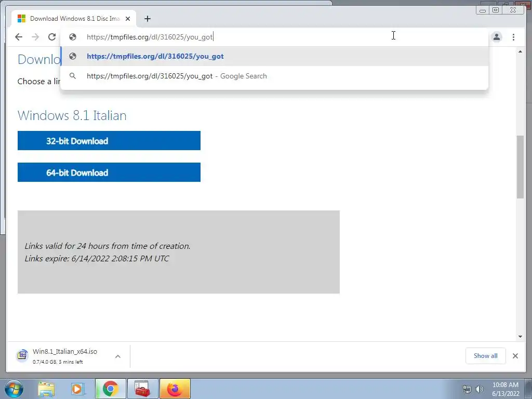Open the Chrome three-dot menu
This screenshot has width=532, height=399.
point(513,37)
